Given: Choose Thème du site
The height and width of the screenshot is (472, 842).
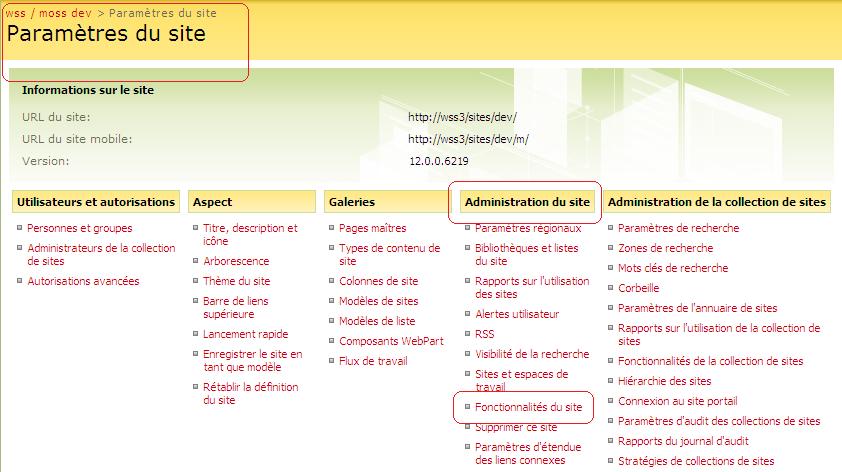Looking at the screenshot, I should (x=236, y=281).
